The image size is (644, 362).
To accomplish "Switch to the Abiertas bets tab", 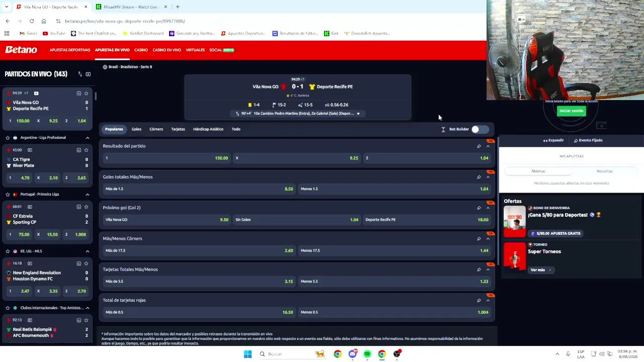I will [x=538, y=171].
